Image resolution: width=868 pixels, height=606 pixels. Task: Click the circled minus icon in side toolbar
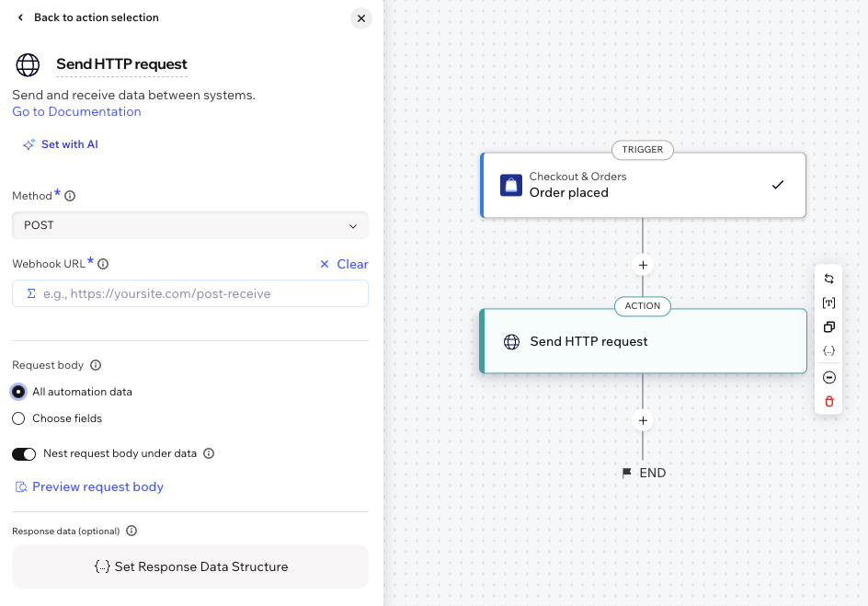[828, 377]
